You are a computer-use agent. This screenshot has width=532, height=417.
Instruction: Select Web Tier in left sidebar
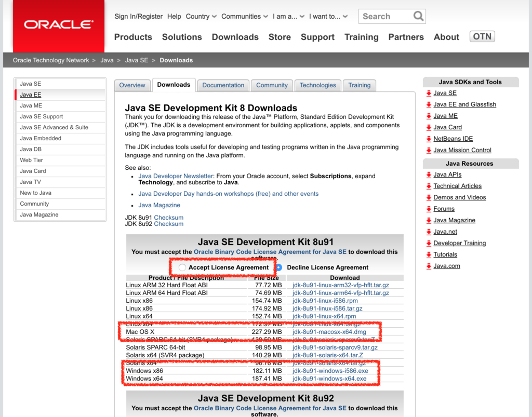[x=60, y=160]
